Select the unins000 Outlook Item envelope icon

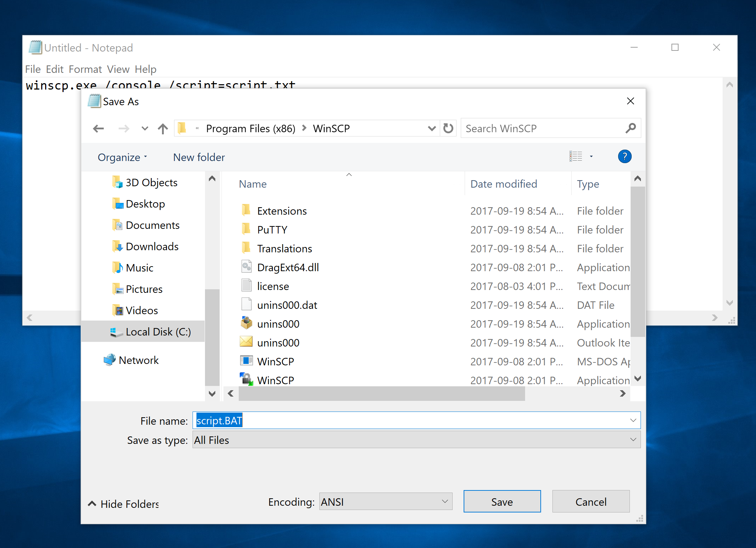tap(246, 342)
